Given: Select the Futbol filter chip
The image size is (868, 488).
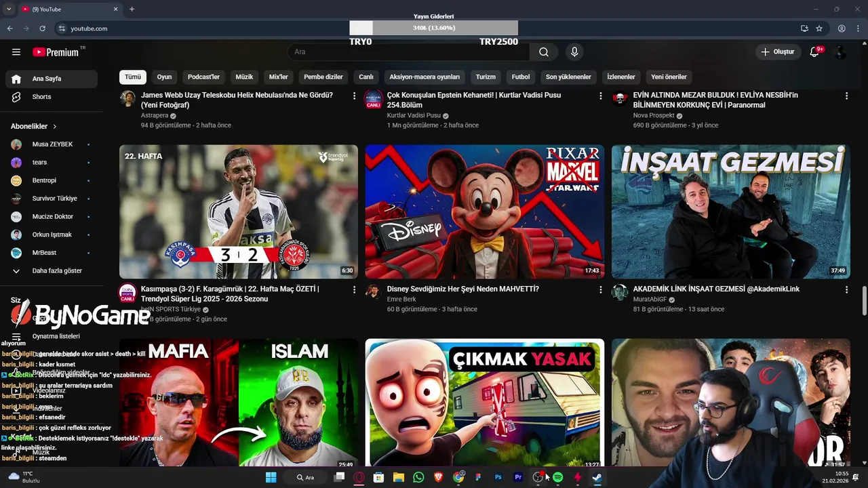Looking at the screenshot, I should coord(521,77).
